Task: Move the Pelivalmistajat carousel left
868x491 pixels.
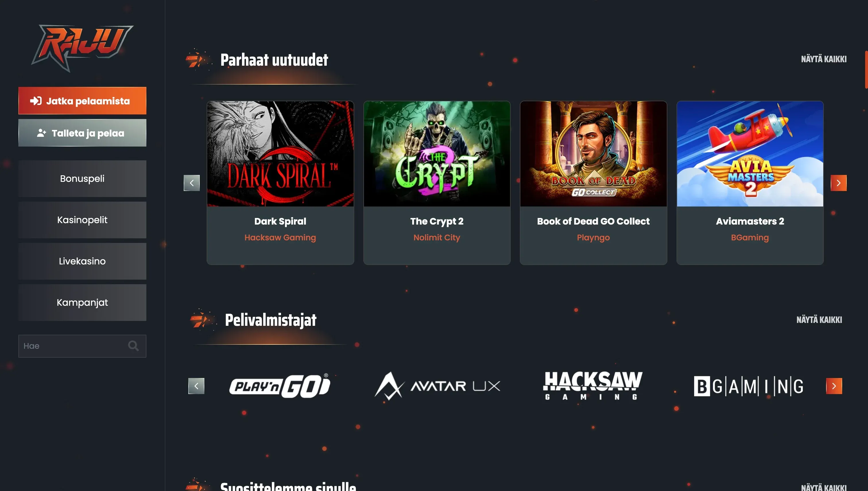Action: point(196,386)
